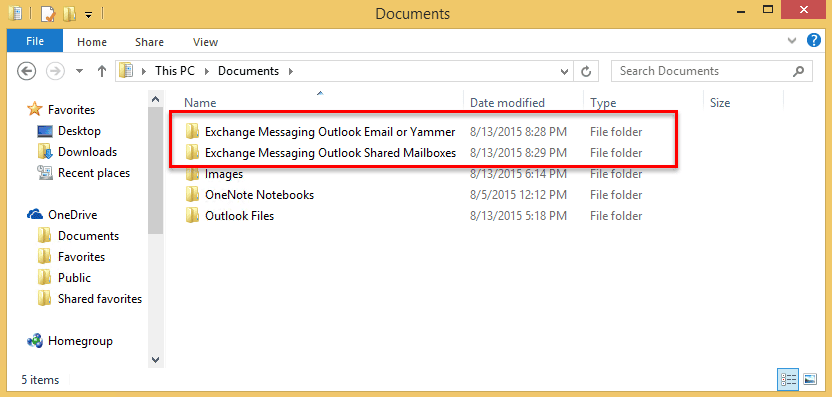
Task: Open Shared favorites in navigation pane
Action: (x=100, y=299)
